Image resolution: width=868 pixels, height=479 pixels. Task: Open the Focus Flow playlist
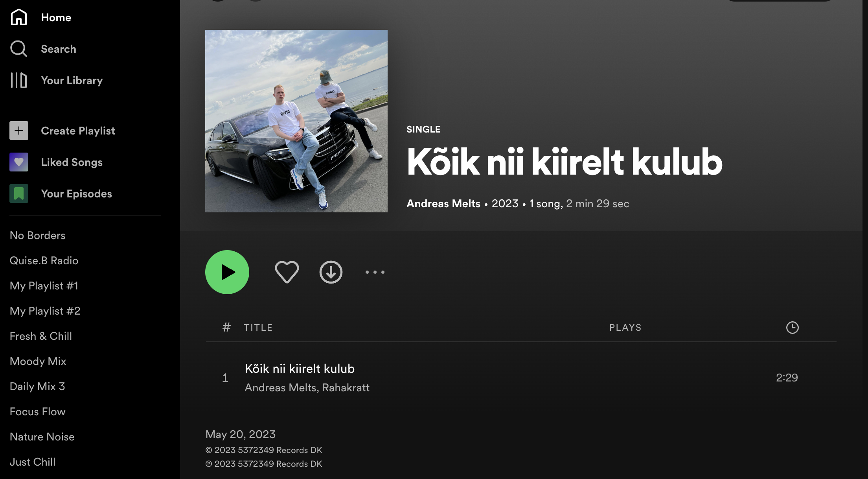click(x=37, y=411)
